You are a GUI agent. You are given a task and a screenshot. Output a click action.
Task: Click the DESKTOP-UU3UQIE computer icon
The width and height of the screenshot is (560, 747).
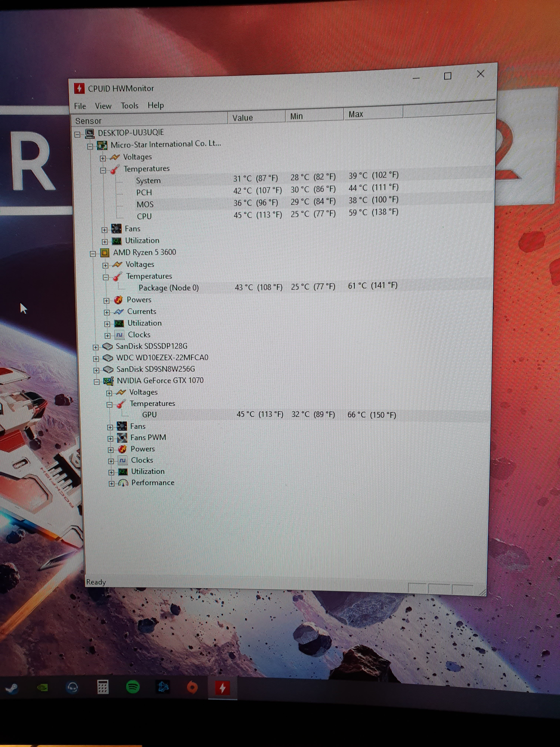(90, 133)
